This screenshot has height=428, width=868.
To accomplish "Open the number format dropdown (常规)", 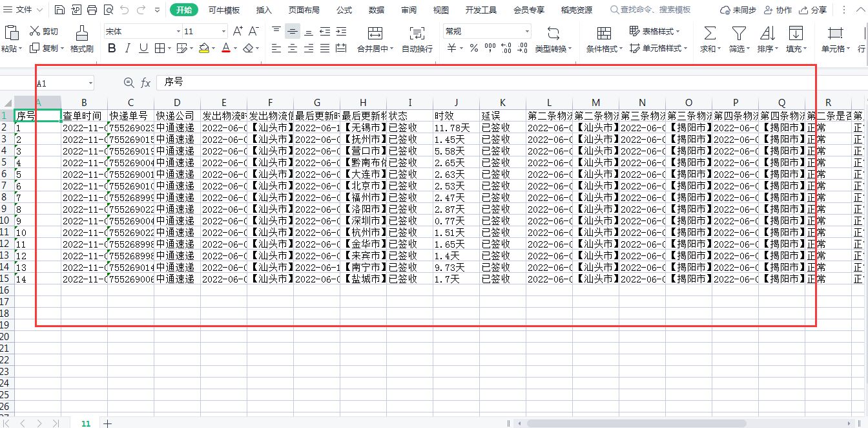I will pos(527,31).
